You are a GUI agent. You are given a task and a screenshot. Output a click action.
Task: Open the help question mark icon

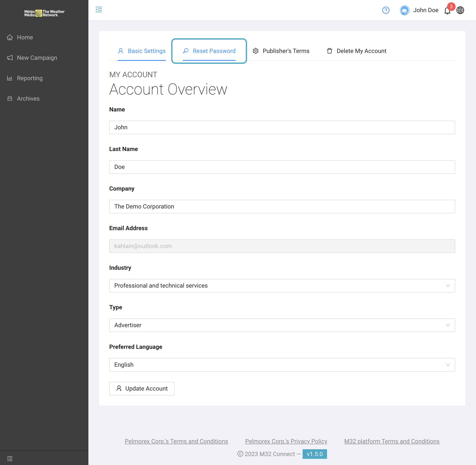(x=386, y=10)
